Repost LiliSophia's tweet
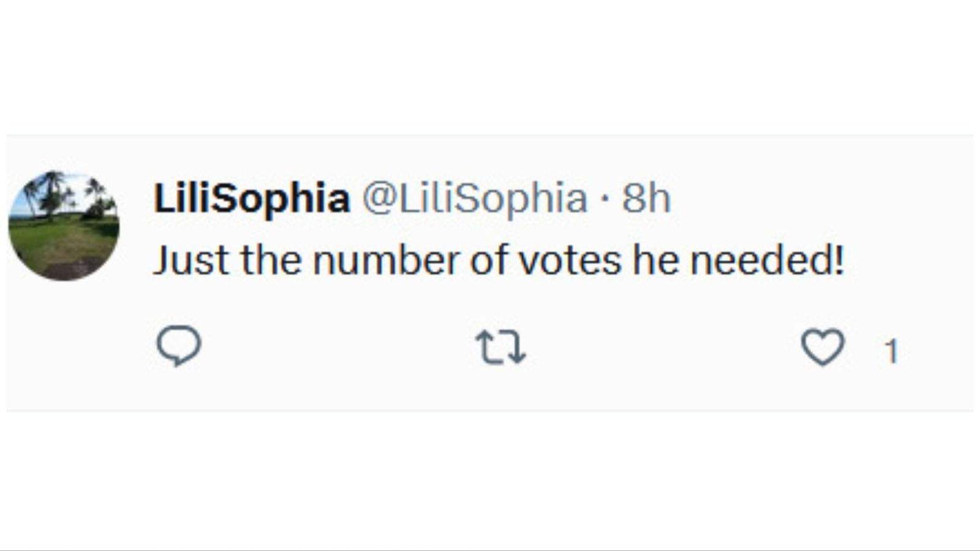Viewport: 980px width, 551px height. tap(501, 347)
